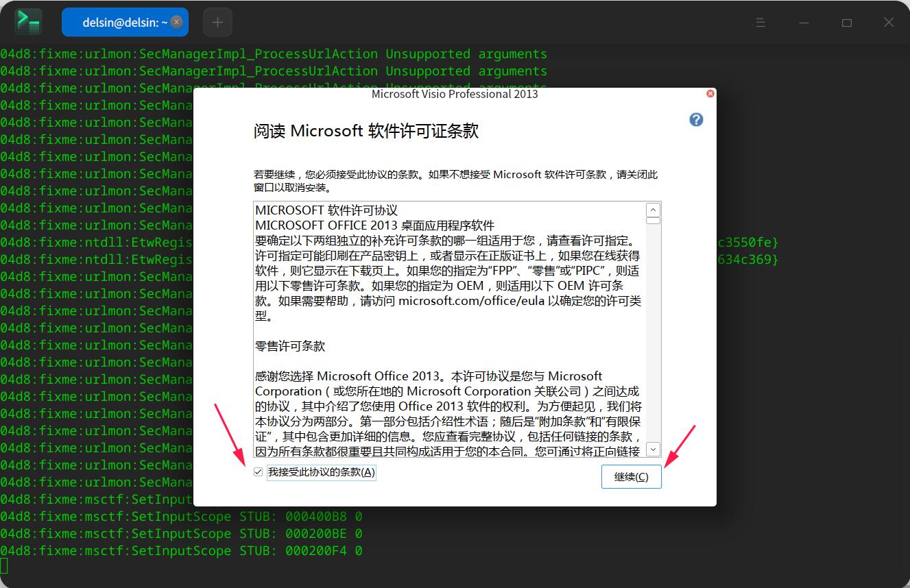
Task: Re-check the accept license terms checkbox
Action: click(257, 471)
